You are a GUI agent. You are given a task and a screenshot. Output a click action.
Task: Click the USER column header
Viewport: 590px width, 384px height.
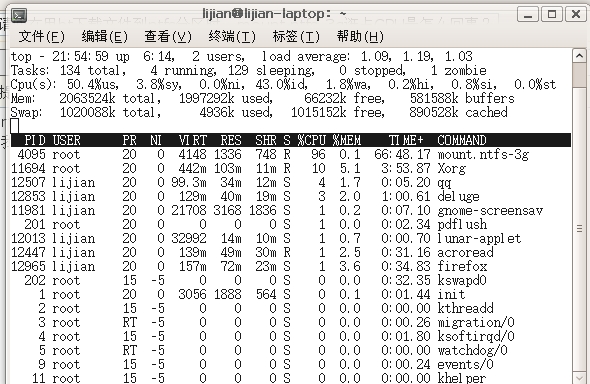coord(67,140)
